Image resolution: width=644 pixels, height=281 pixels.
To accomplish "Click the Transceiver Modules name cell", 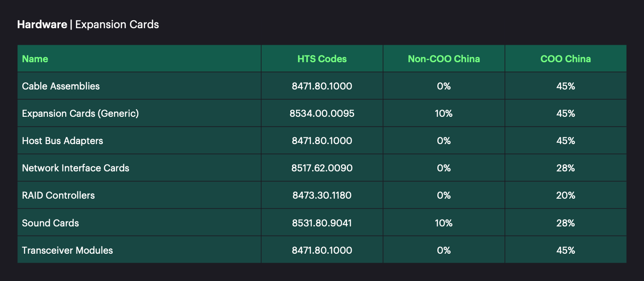I will (x=68, y=250).
